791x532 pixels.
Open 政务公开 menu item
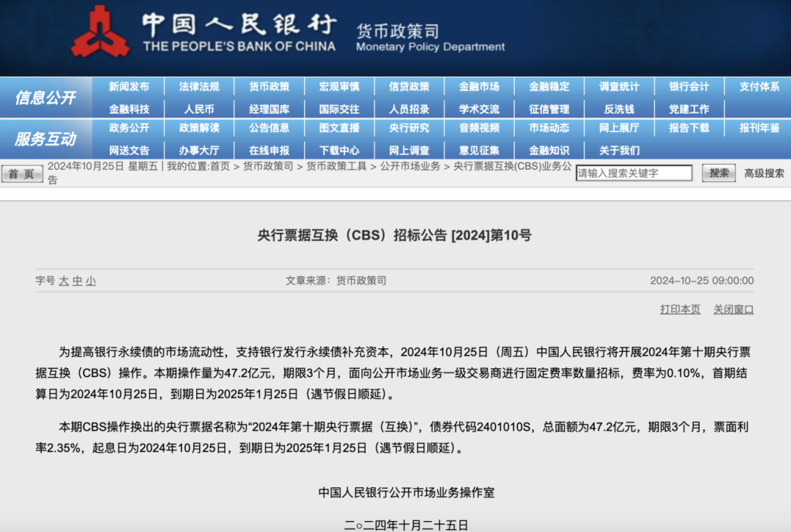point(129,128)
